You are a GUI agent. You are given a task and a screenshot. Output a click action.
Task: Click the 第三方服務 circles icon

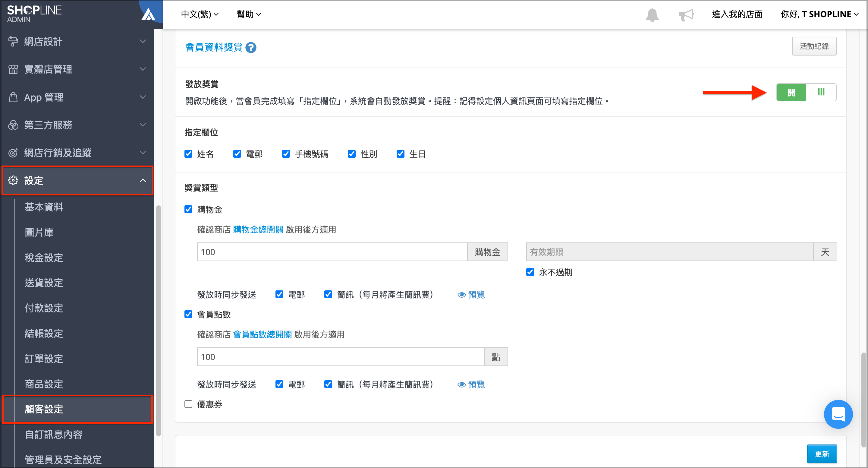[13, 125]
